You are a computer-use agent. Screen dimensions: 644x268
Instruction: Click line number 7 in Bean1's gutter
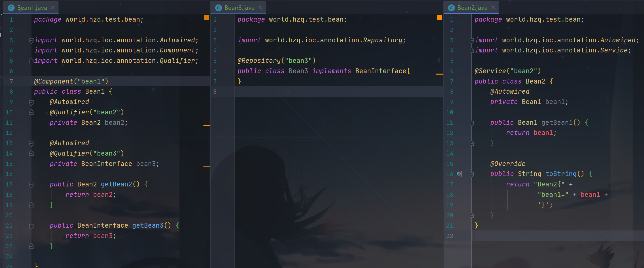[11, 81]
